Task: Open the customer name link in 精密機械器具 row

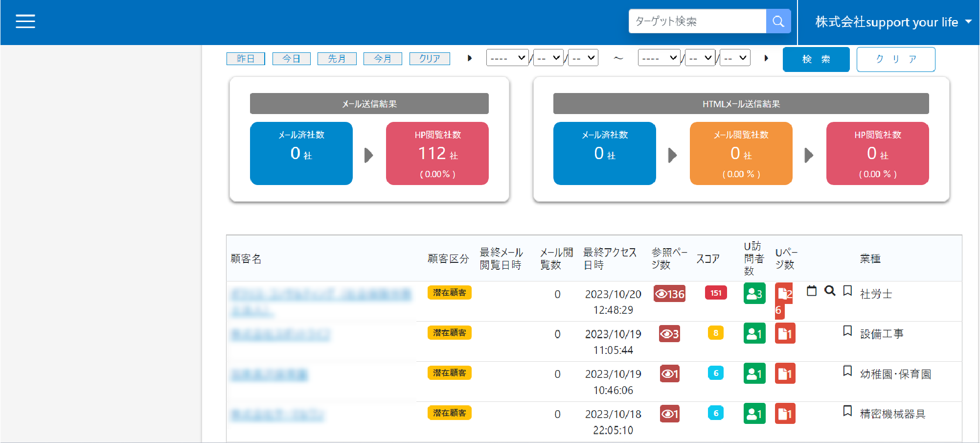Action: click(x=277, y=415)
